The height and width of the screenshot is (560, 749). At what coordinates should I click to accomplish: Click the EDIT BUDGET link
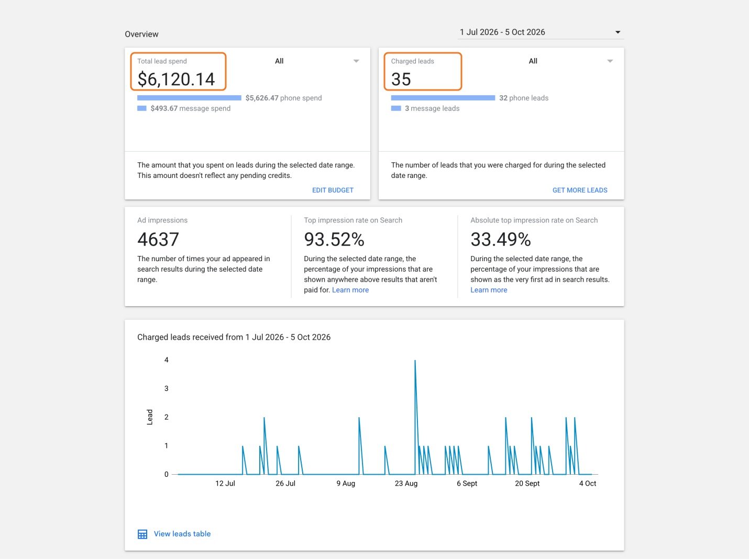[x=333, y=191]
